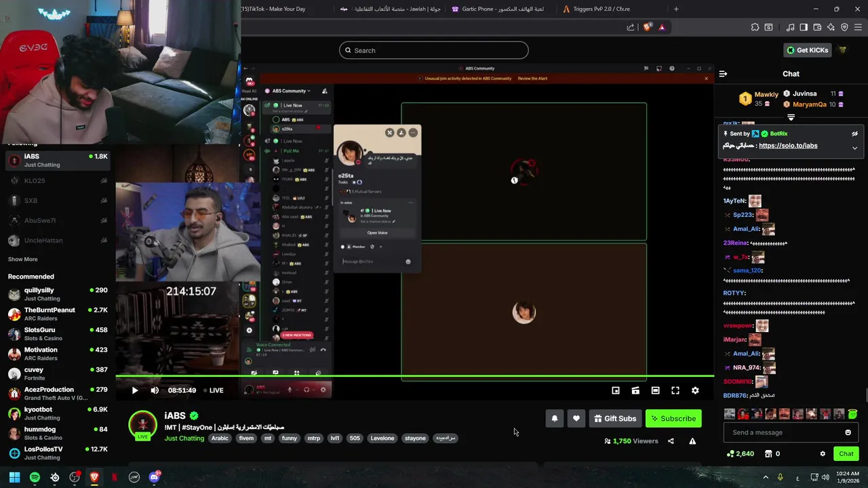Open Brave Leo AI sparkle icon

coord(831,27)
